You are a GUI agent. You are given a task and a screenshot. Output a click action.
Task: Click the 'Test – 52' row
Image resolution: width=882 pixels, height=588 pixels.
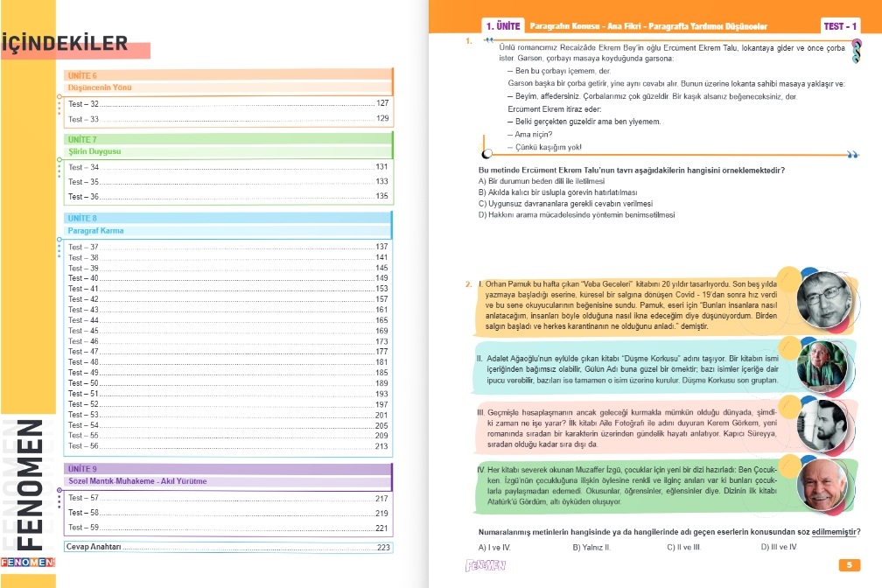coord(227,404)
